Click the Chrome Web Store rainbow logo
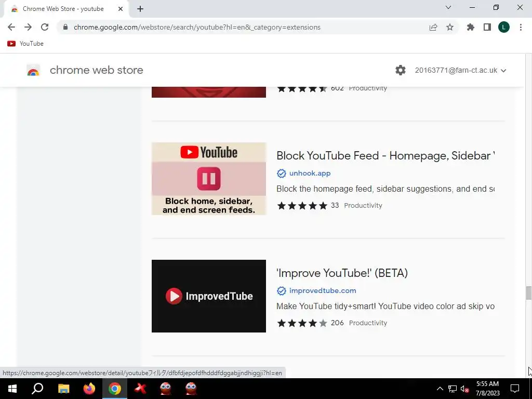 pyautogui.click(x=33, y=70)
